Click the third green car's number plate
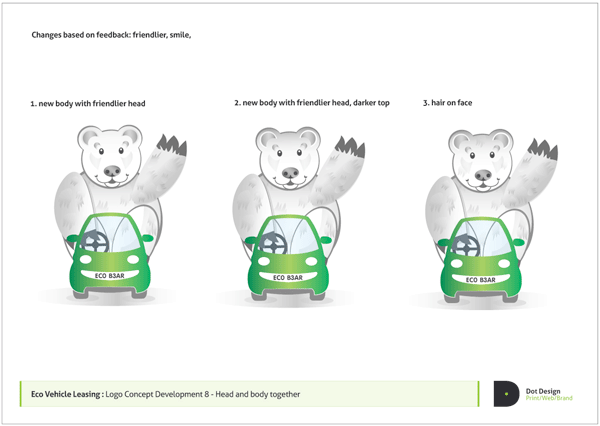Image resolution: width=600 pixels, height=426 pixels. click(x=480, y=280)
